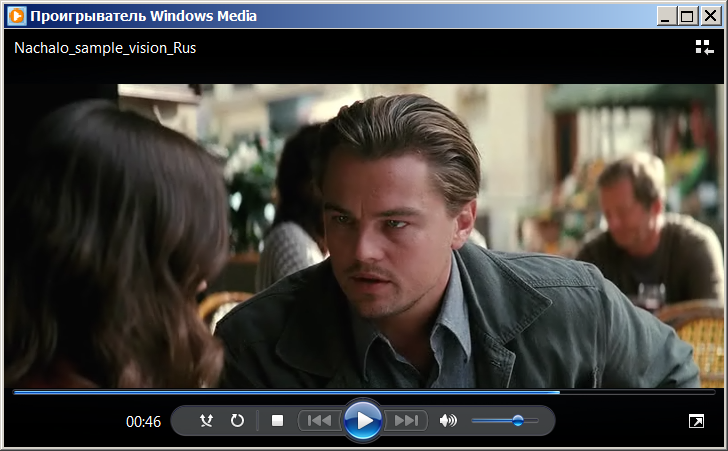This screenshot has width=728, height=451.
Task: Stop the video playback
Action: click(278, 421)
